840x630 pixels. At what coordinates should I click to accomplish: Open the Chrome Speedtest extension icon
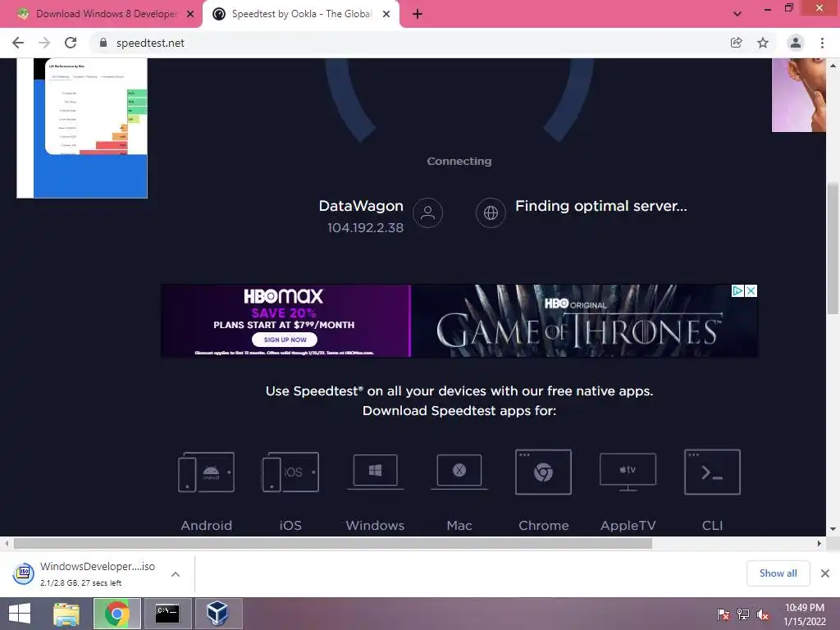[x=543, y=472]
